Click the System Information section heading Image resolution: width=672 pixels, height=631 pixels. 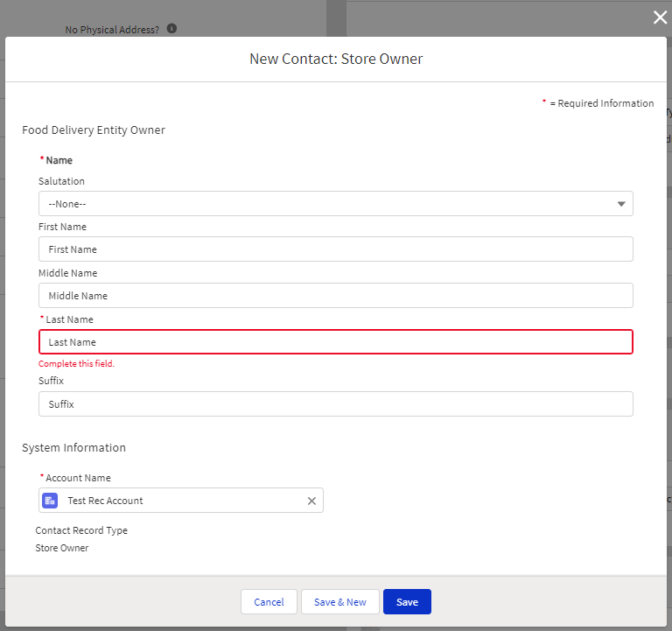click(73, 448)
